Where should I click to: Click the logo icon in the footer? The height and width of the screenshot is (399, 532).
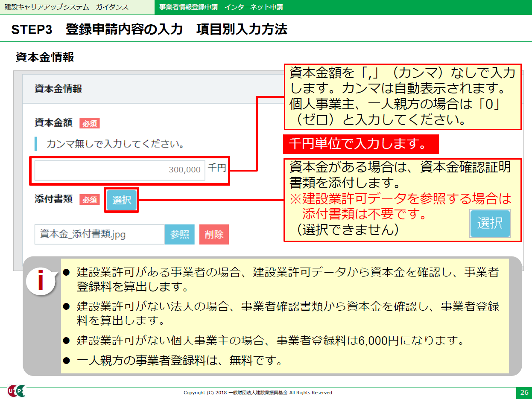point(17,391)
